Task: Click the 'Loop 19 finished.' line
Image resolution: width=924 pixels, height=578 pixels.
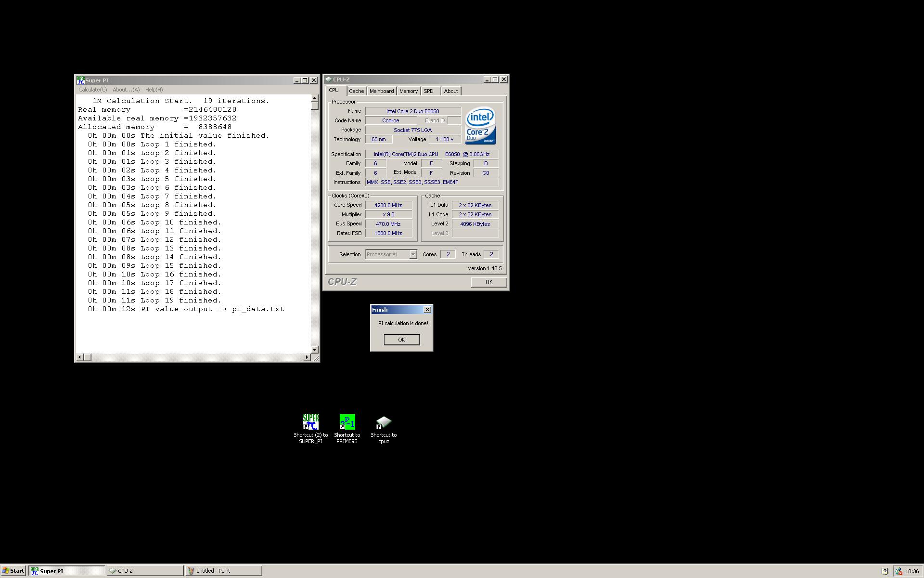Action: tap(154, 301)
